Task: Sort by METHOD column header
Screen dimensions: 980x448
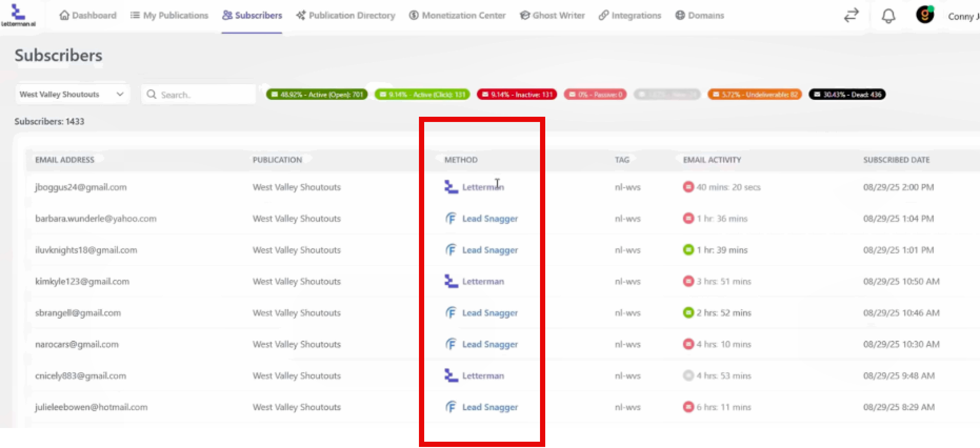Action: pos(461,160)
